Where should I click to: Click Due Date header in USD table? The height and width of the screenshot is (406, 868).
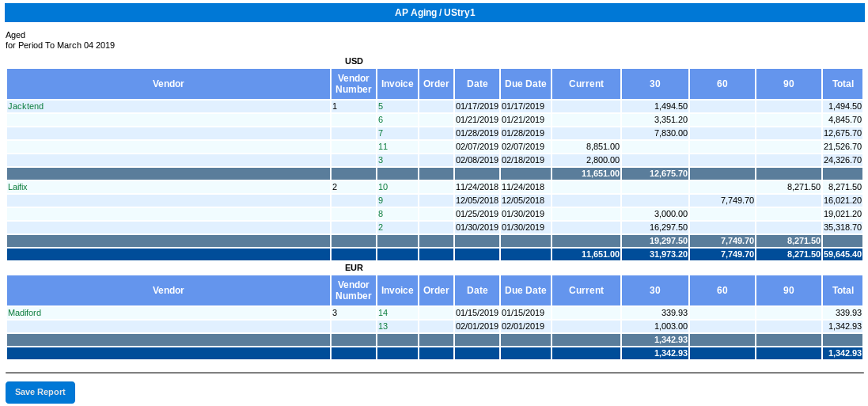[525, 84]
